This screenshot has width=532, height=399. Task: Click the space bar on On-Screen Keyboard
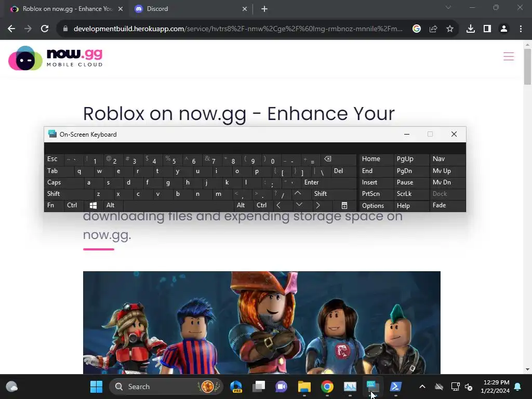(x=179, y=205)
